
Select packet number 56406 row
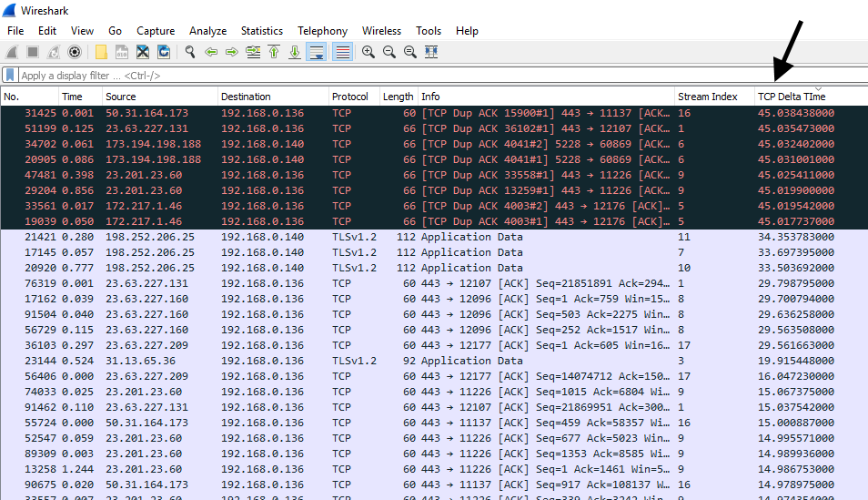pos(434,376)
